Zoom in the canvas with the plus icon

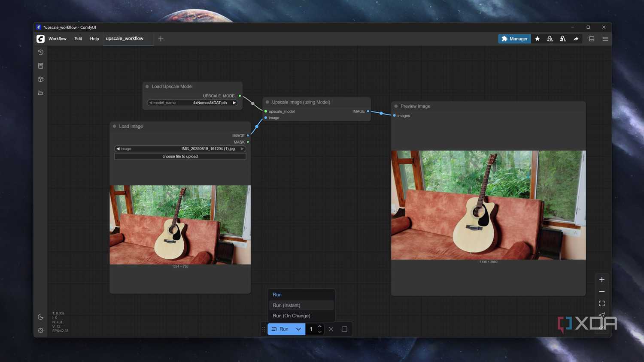601,280
